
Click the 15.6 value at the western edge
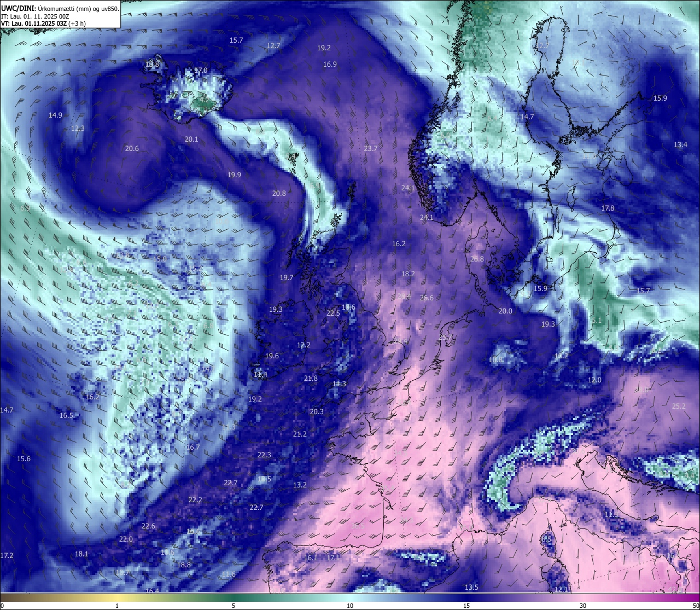pos(24,458)
